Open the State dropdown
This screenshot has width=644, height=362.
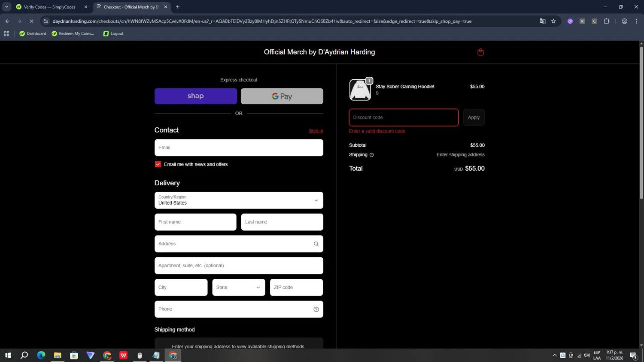point(239,287)
